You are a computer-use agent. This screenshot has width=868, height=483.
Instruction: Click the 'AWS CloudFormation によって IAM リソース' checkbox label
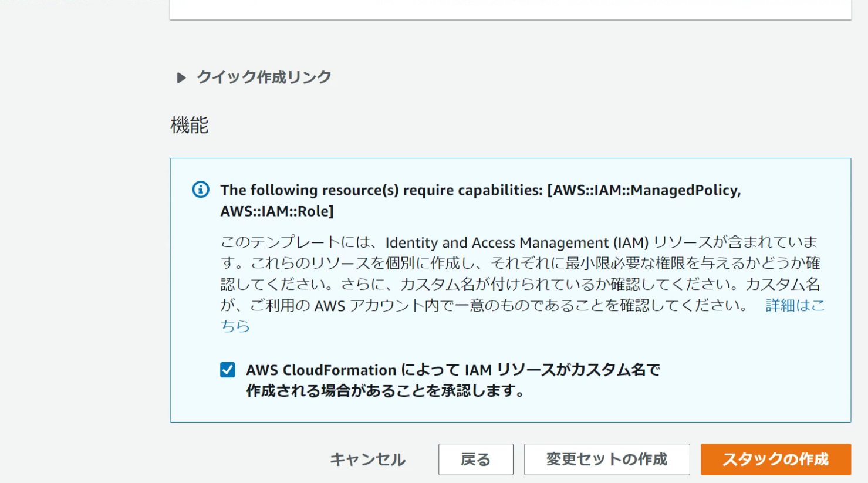[452, 370]
